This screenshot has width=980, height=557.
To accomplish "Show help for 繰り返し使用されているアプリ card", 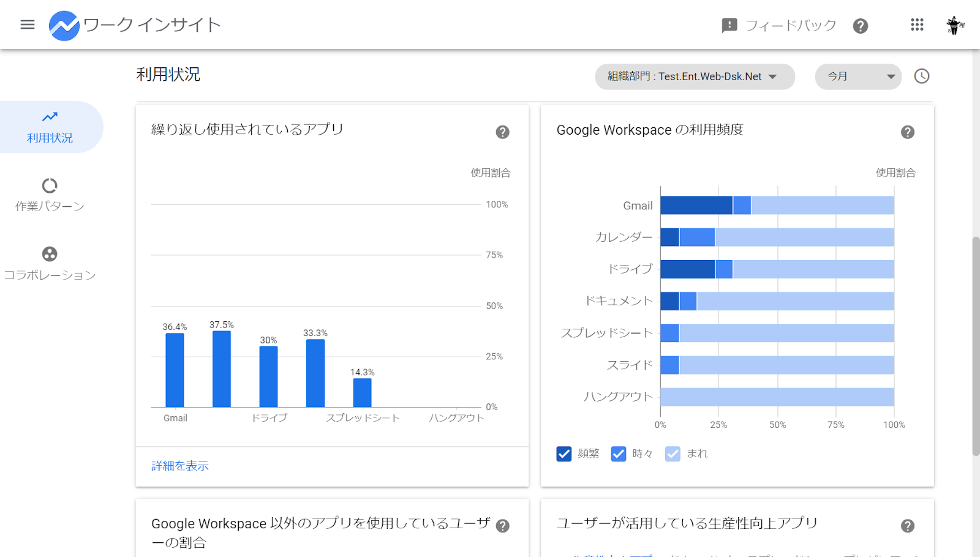I will click(503, 132).
